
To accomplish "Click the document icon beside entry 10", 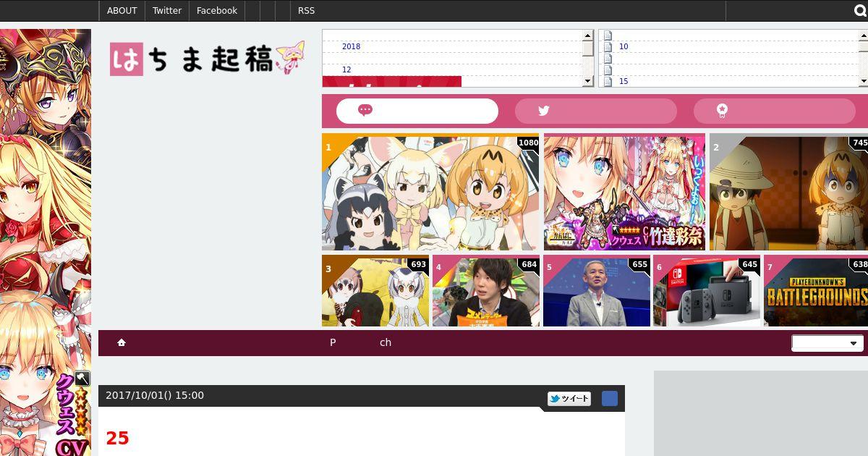I will tap(608, 46).
